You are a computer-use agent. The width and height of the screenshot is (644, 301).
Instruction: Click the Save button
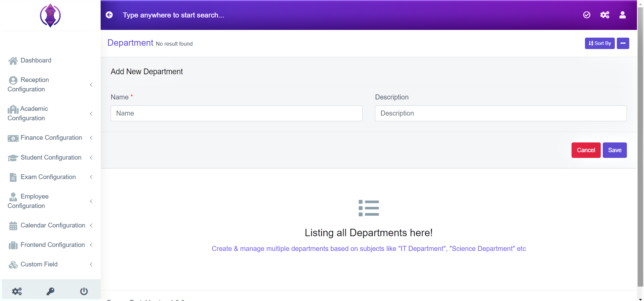615,150
